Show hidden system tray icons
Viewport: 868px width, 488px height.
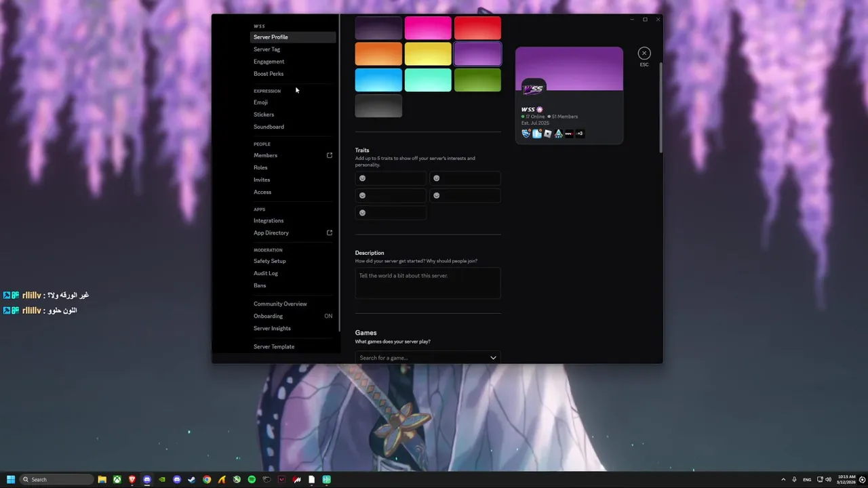tap(783, 479)
